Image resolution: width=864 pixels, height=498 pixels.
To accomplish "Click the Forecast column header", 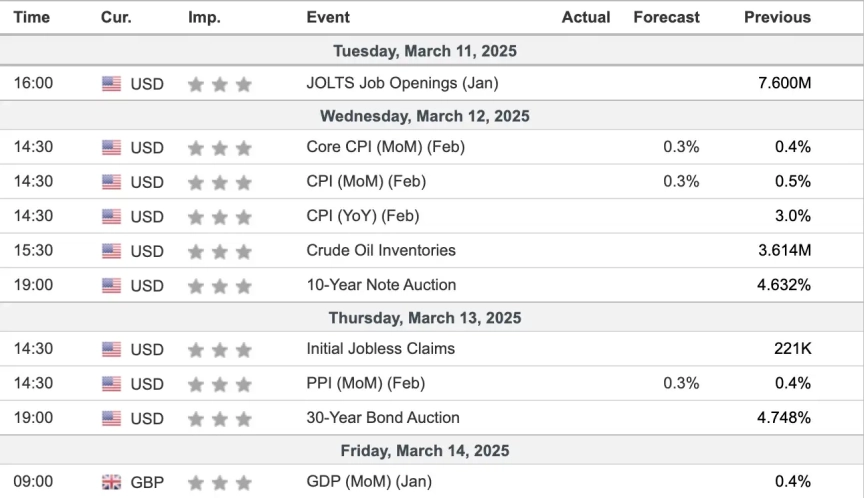I will (x=666, y=17).
